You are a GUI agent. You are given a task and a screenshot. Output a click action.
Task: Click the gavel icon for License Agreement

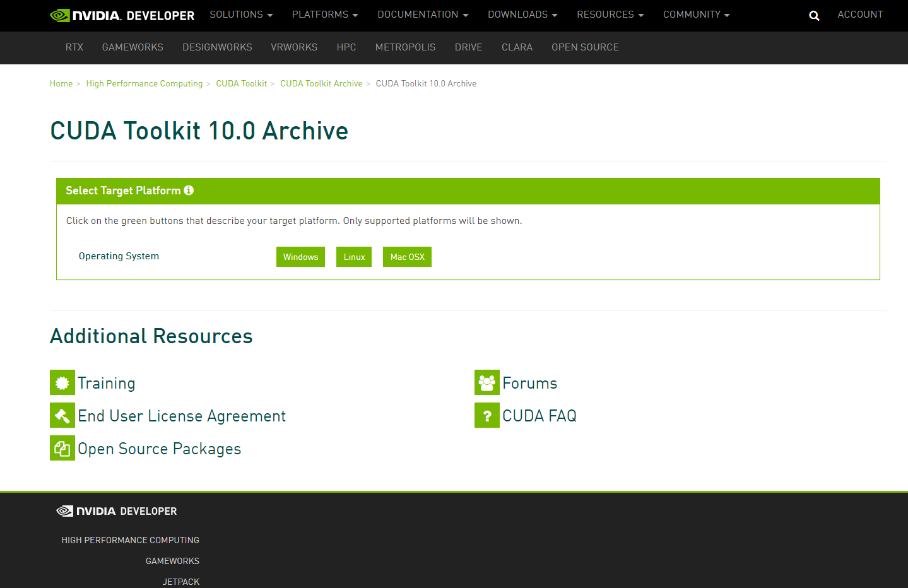pos(62,415)
